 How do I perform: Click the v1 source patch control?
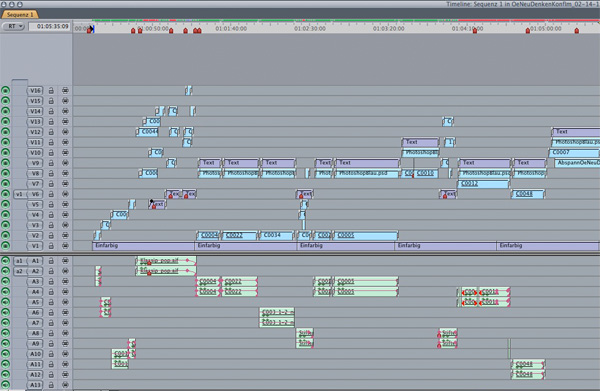[x=19, y=194]
